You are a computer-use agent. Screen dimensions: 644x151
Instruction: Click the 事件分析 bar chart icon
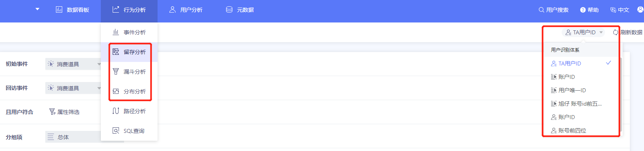(x=116, y=32)
